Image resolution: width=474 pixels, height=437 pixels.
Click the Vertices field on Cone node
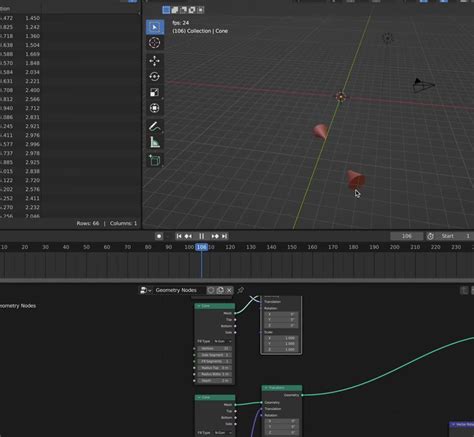(x=214, y=348)
